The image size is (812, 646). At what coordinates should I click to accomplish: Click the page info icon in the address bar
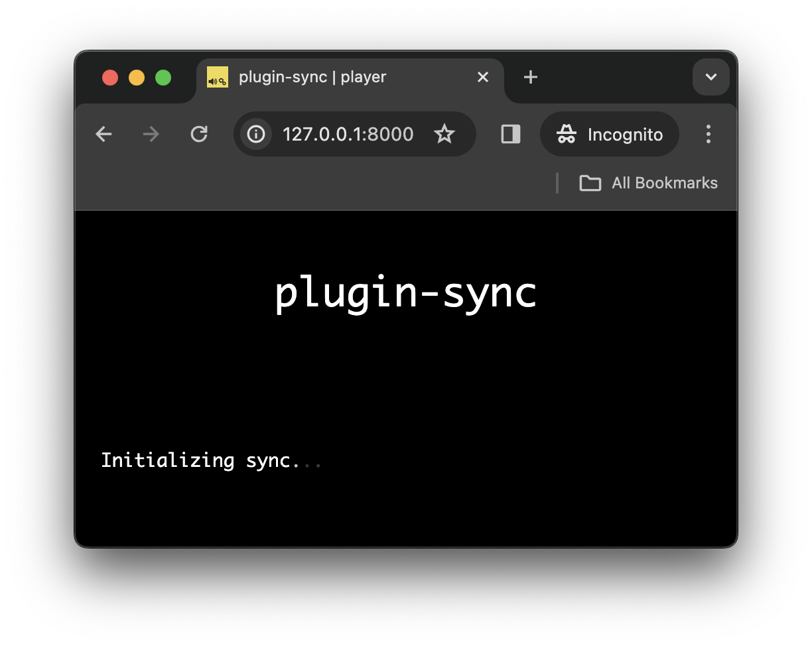256,134
